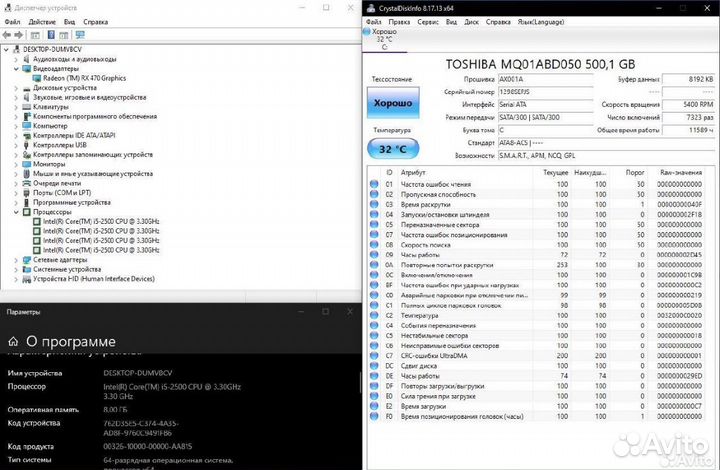
Task: Select Компоненты программного обеспечения tree item
Action: (x=95, y=117)
